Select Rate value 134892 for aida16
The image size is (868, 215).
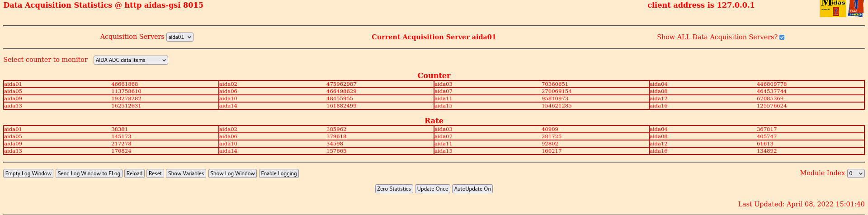[x=767, y=151]
